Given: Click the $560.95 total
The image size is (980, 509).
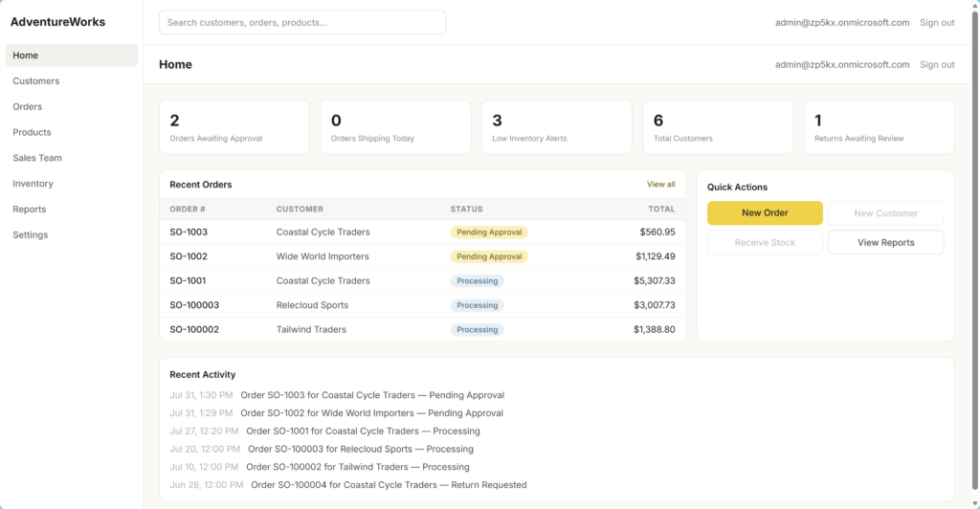Looking at the screenshot, I should (x=657, y=232).
